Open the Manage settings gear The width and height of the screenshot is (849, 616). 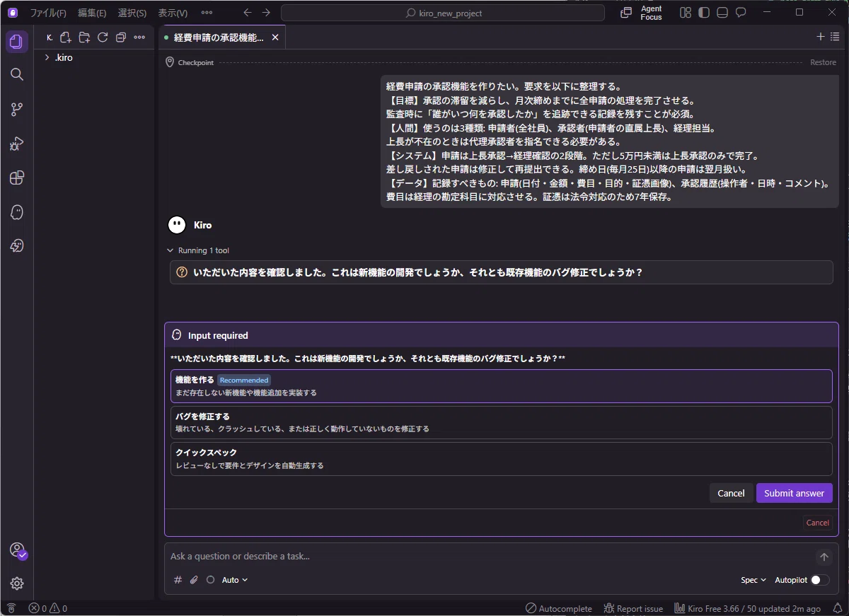(x=17, y=583)
